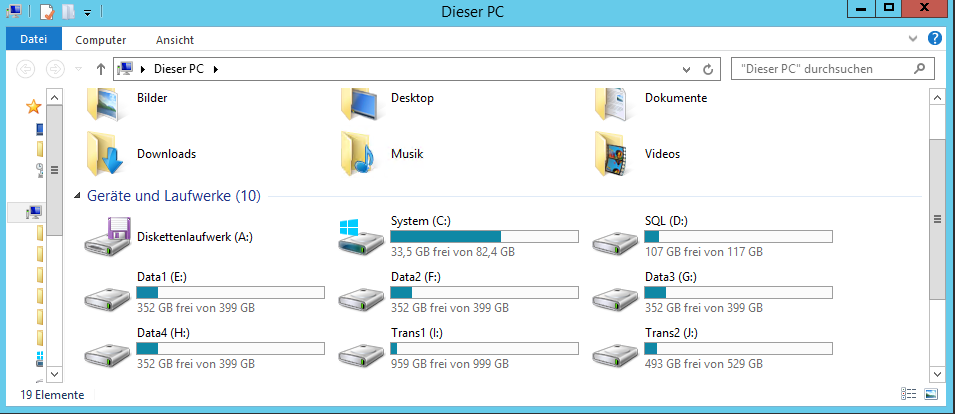Open the Videos folder icon

point(613,154)
